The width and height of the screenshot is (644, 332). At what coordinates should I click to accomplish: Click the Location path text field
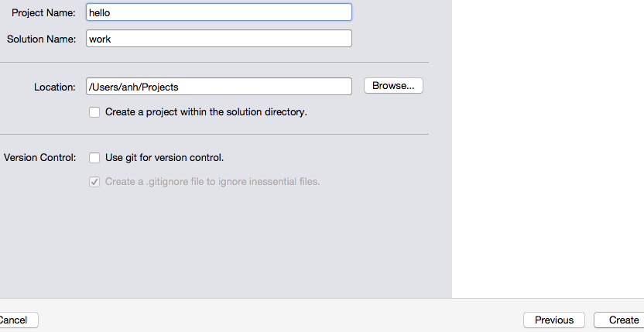[x=219, y=87]
